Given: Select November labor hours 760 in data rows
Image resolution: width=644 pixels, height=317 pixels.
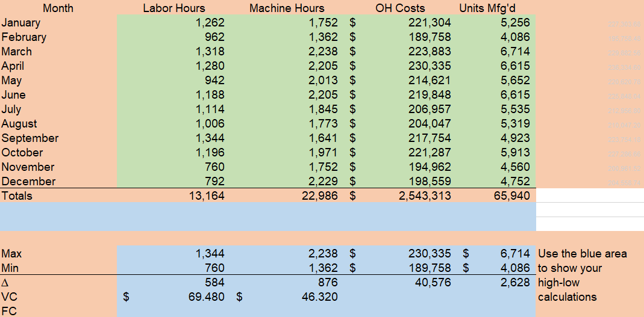Looking at the screenshot, I should click(214, 167).
